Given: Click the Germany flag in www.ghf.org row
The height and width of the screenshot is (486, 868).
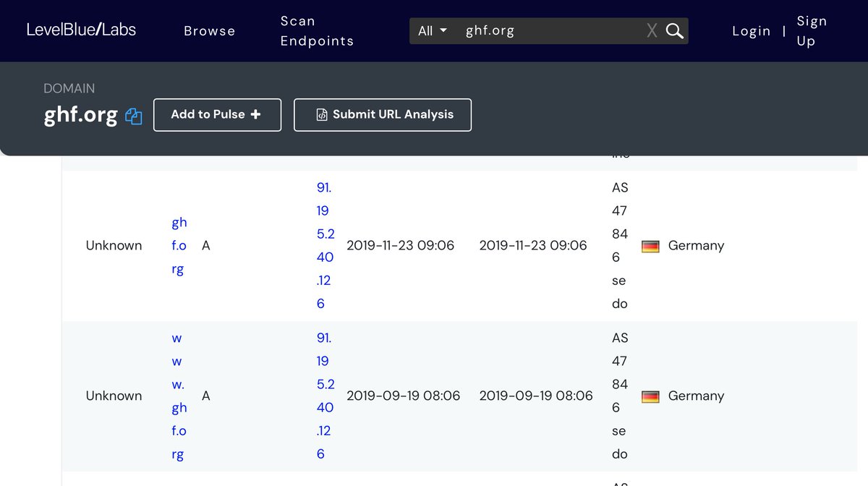Looking at the screenshot, I should 650,397.
